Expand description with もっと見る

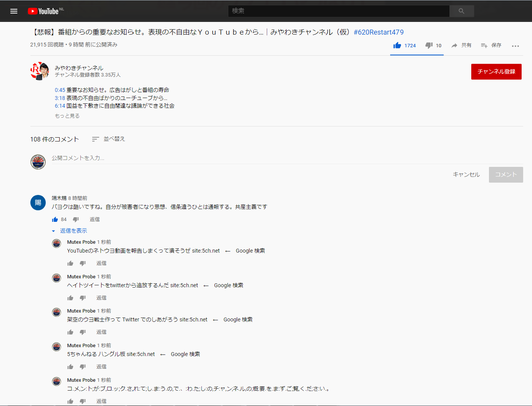[x=67, y=116]
